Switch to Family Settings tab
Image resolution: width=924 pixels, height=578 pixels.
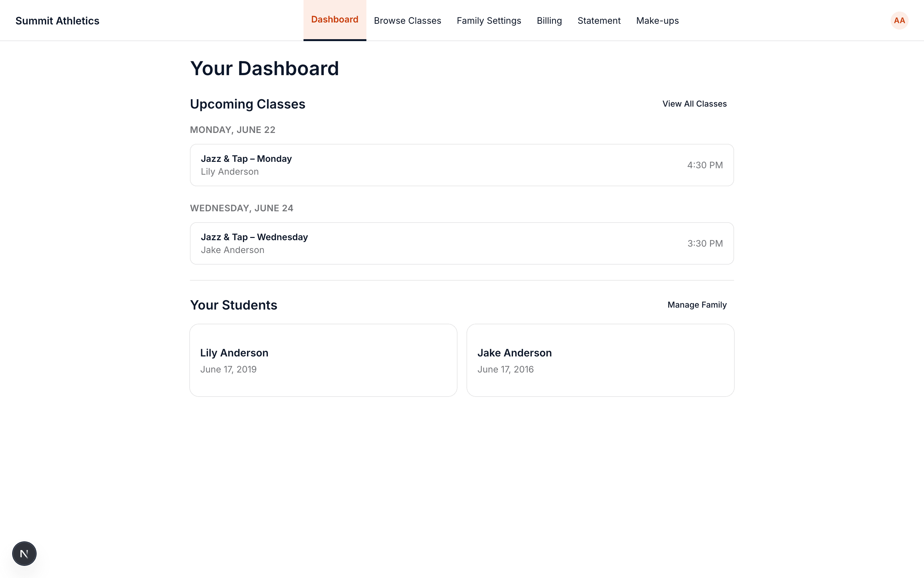tap(489, 21)
